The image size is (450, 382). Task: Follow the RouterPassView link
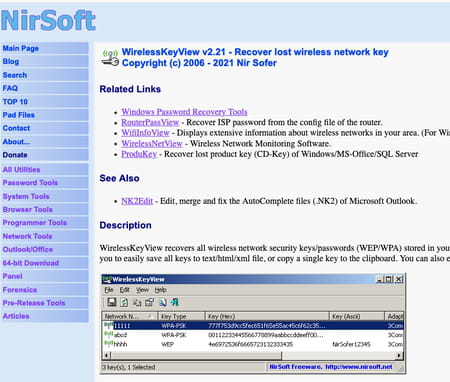[x=150, y=122]
